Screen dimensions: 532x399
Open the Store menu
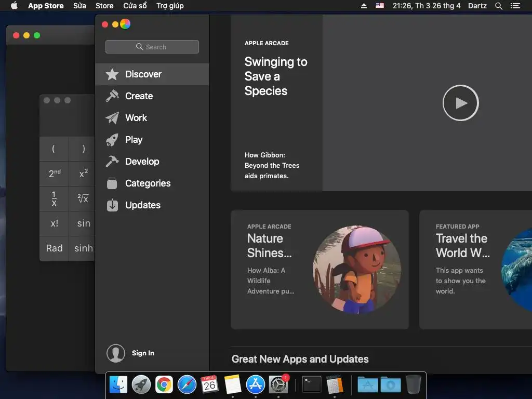click(104, 6)
